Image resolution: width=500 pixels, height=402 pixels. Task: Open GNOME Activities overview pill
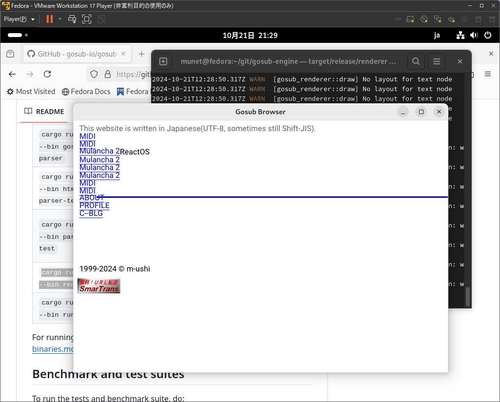pos(18,35)
